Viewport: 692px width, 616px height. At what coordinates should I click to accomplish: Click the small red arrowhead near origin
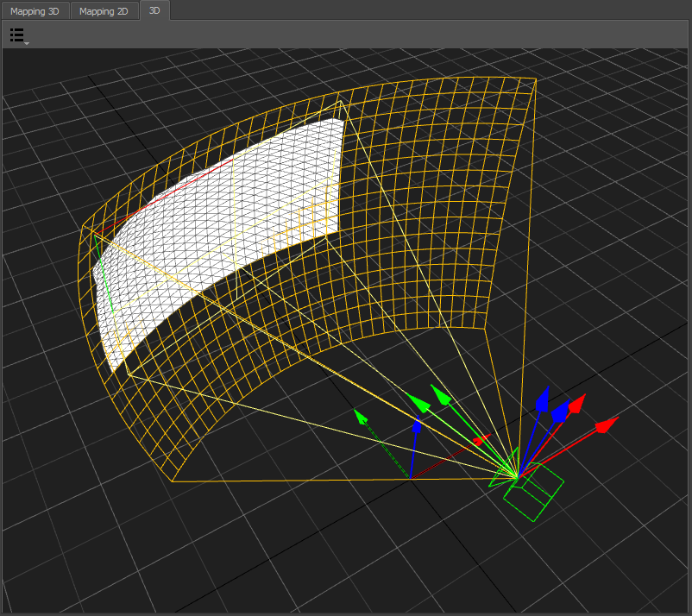point(487,438)
